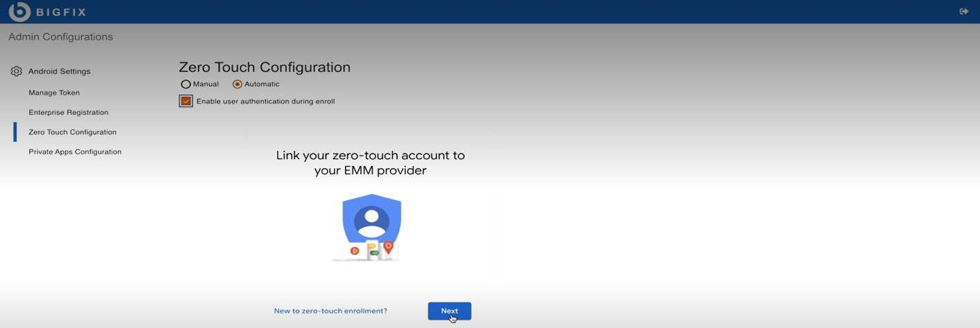Viewport: 980px width, 328px height.
Task: Open Manage Token settings
Action: (54, 93)
